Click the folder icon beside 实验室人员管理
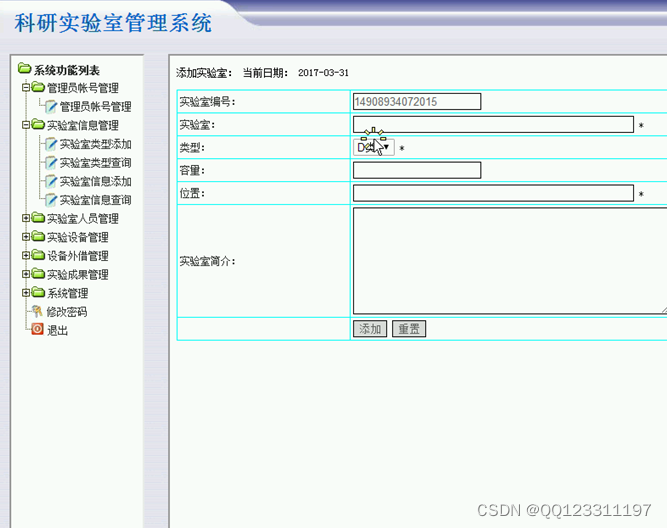This screenshot has height=528, width=667. (38, 217)
